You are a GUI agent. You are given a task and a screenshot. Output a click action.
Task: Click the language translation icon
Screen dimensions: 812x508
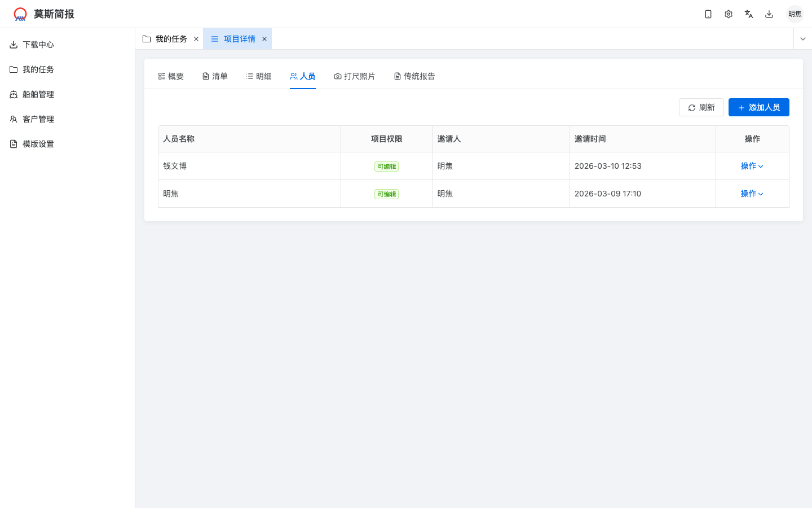(x=749, y=14)
